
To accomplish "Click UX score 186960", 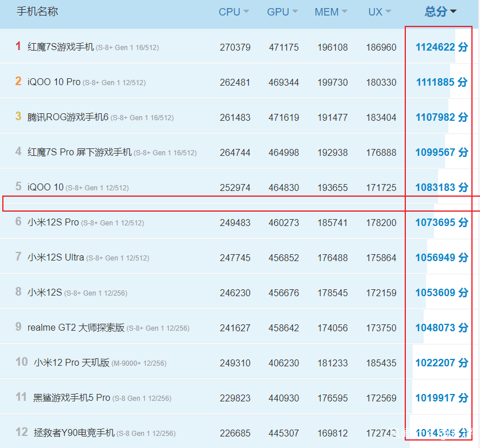I will (x=381, y=48).
